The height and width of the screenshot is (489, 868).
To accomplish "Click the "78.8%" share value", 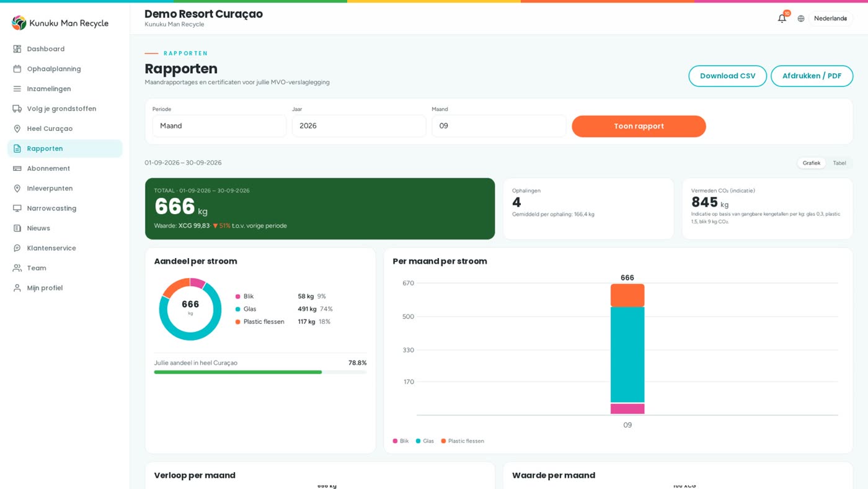I will pos(357,363).
